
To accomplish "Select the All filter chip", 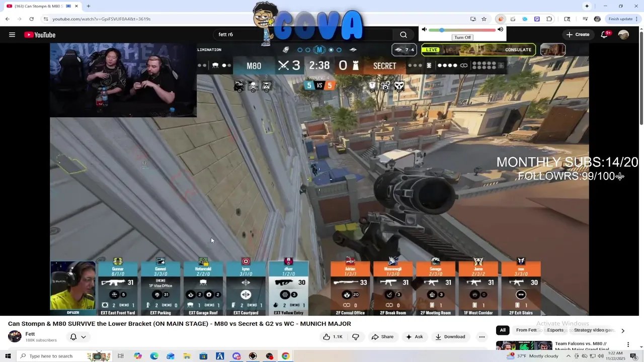I will tap(502, 330).
